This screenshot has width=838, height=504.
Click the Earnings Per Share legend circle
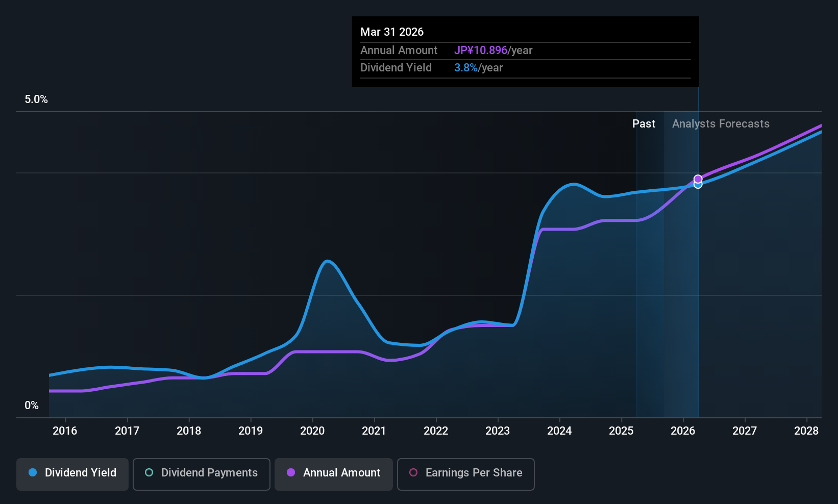[413, 472]
